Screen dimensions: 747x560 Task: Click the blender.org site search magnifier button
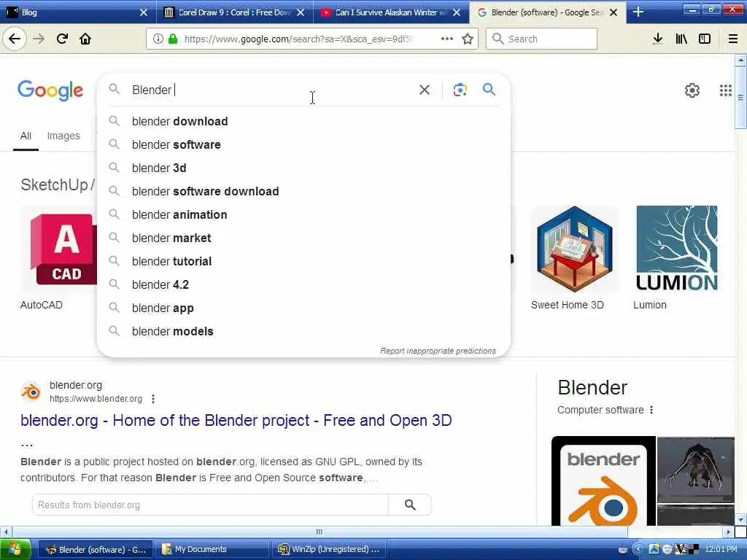[410, 505]
